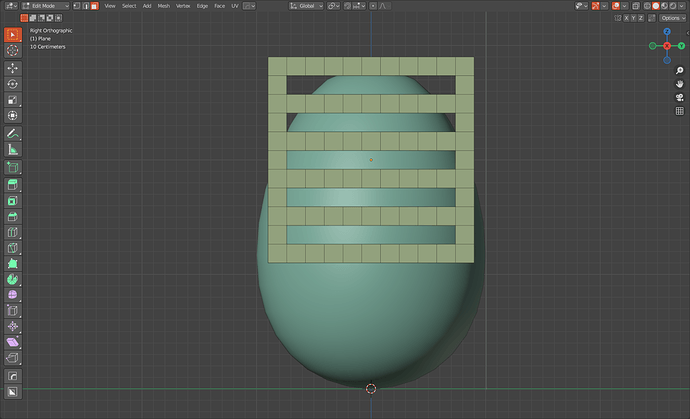Pick the Bevel tool
Viewport: 690px width, 419px height.
(13, 217)
